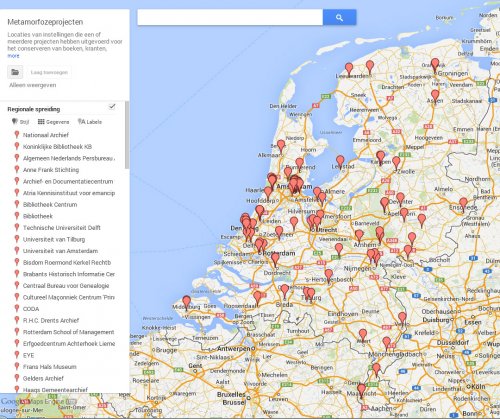Image resolution: width=500 pixels, height=419 pixels.
Task: Focus the map search input field
Action: pyautogui.click(x=230, y=17)
